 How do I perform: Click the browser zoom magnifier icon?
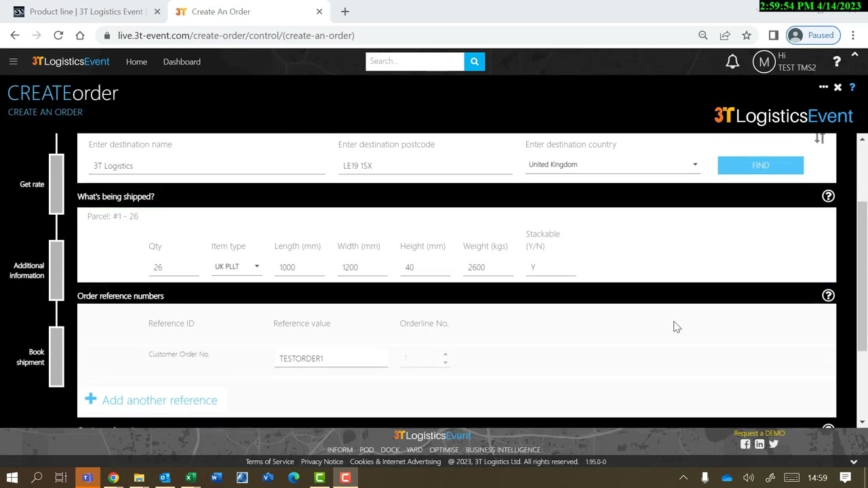coord(703,35)
